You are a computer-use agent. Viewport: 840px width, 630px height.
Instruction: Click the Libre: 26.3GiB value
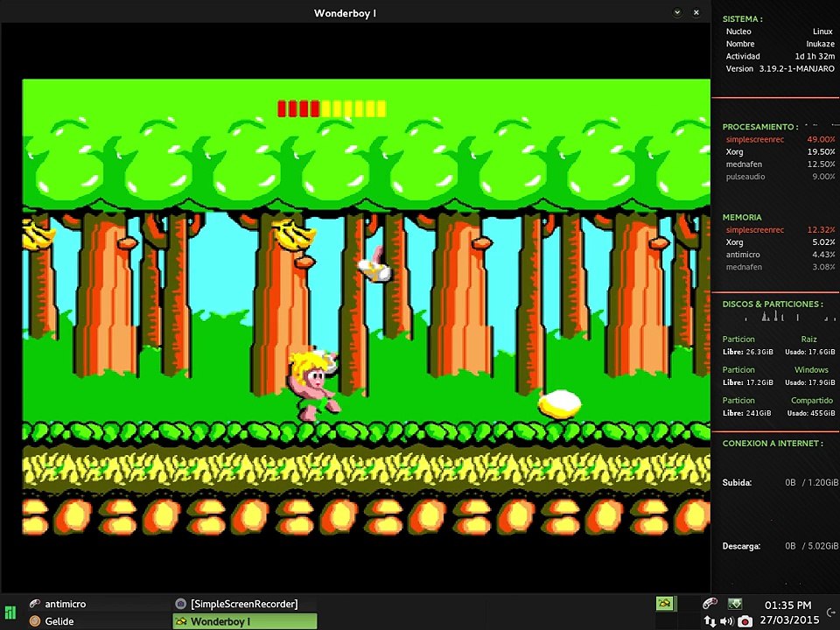[x=748, y=352]
